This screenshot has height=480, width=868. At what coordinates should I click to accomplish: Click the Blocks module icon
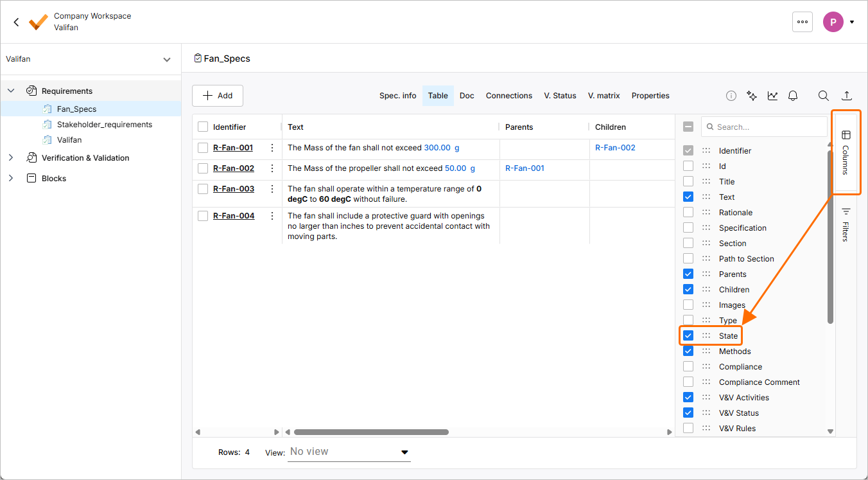31,178
